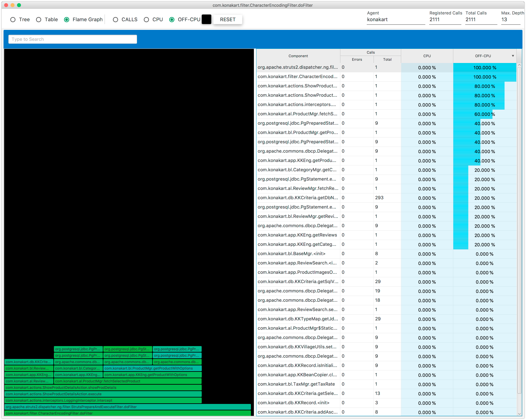
Task: Select the com.konakart.app.ReviewSearch.<i... row
Action: pos(386,263)
